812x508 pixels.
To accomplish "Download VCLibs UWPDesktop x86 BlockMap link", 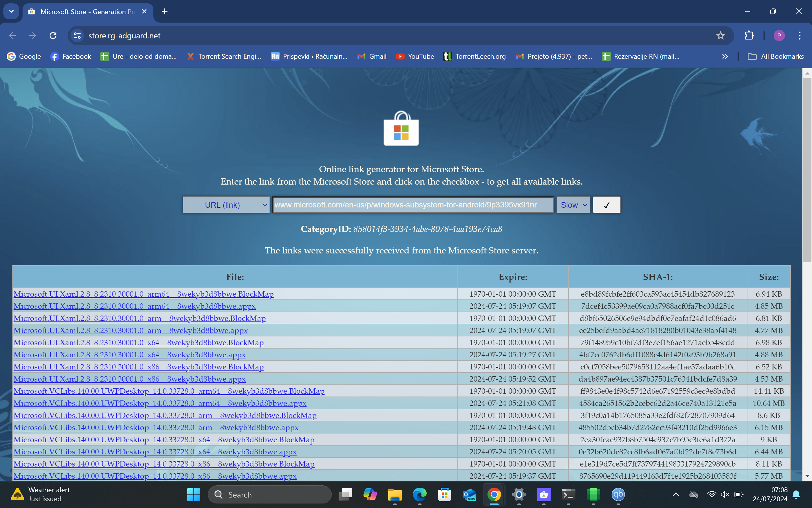I will coord(164,464).
